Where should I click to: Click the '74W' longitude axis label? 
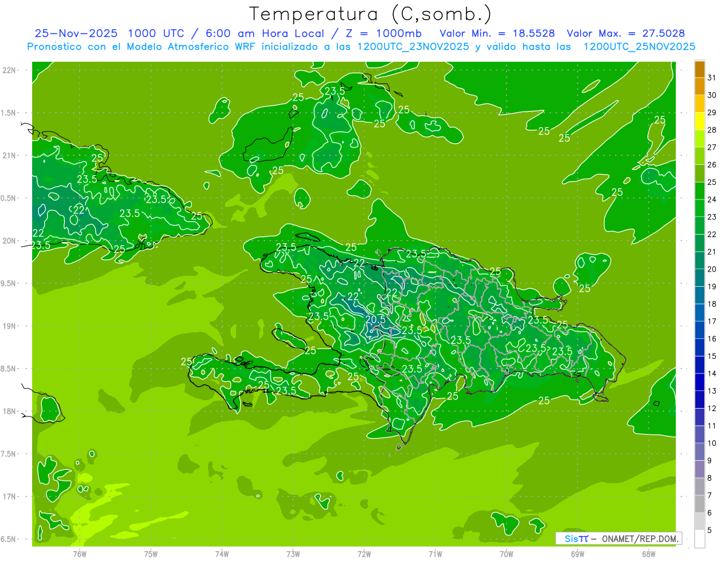point(222,554)
